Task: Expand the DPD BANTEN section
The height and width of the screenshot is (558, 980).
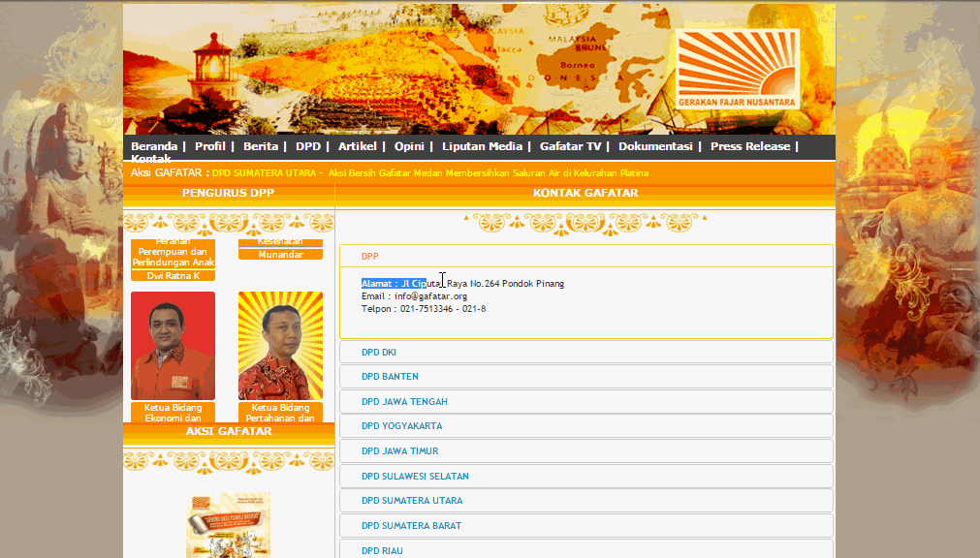Action: 586,376
